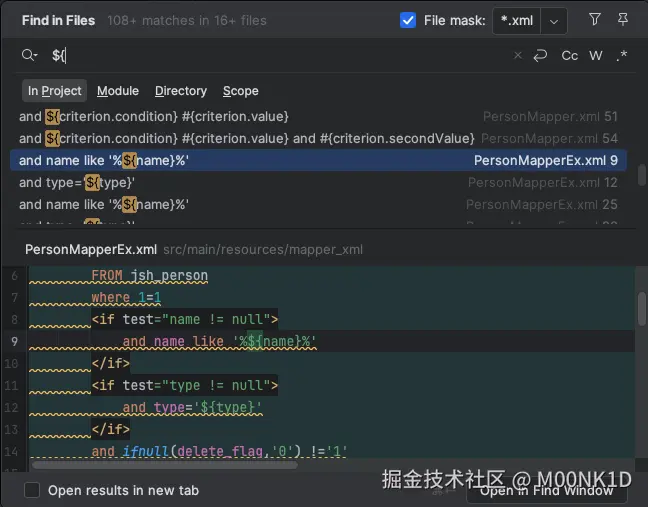This screenshot has width=648, height=507.
Task: Click Open in Find Window button
Action: tap(546, 490)
